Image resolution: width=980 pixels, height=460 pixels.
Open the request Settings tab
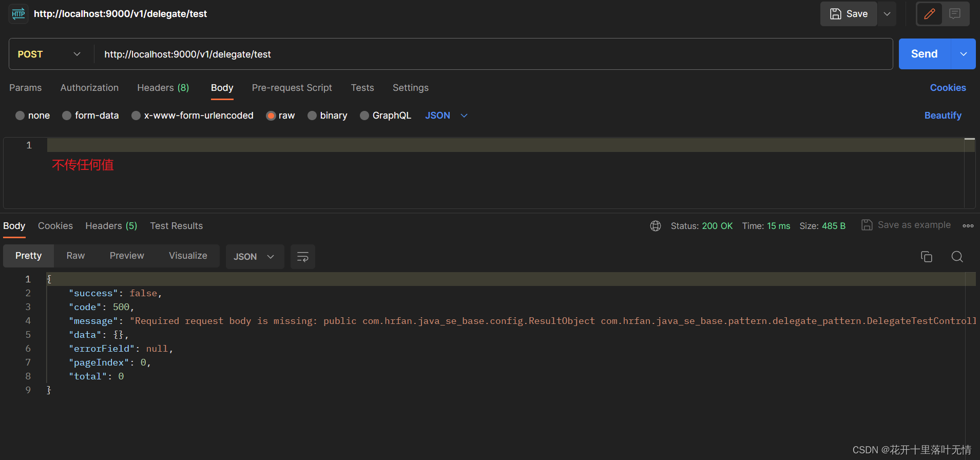tap(411, 88)
